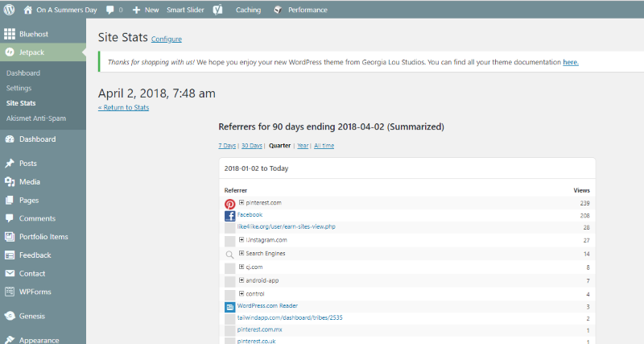Open the Caching admin bar menu

click(248, 10)
